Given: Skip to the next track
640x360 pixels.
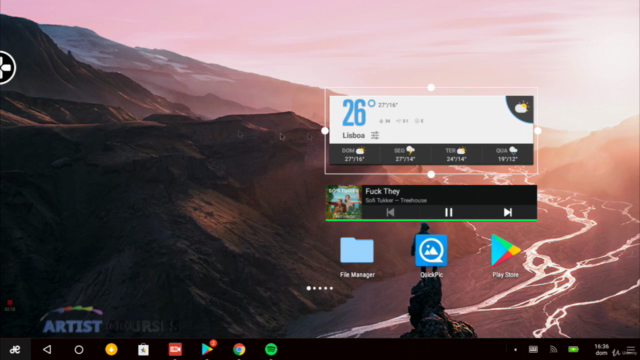Looking at the screenshot, I should coord(507,212).
